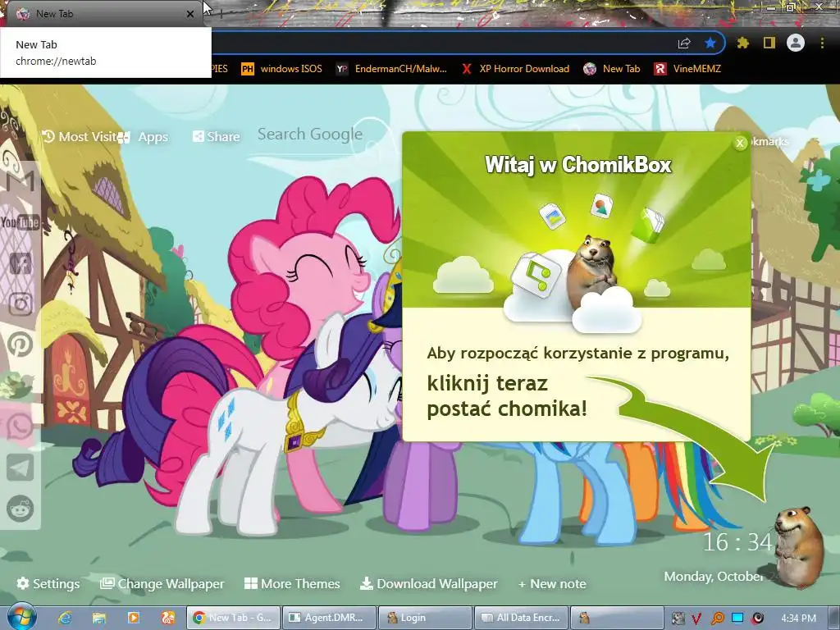
Task: Switch to All Data Encr... taskbar window
Action: (x=520, y=618)
